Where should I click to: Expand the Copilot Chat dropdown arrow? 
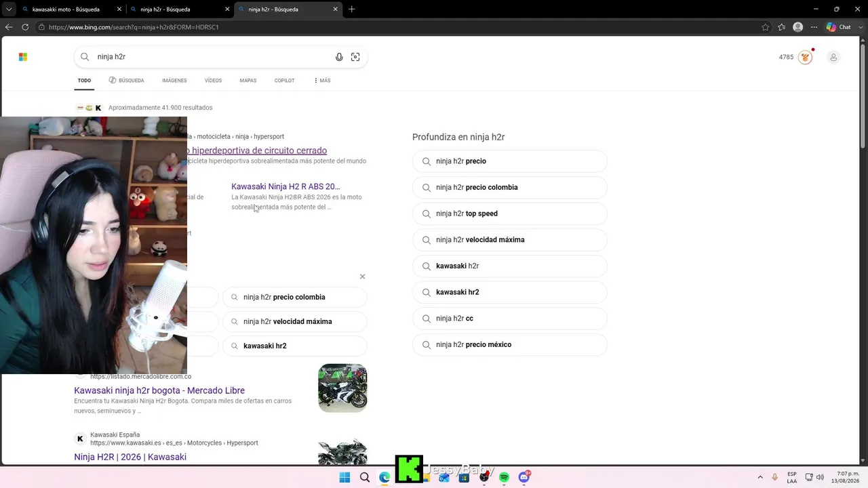[x=860, y=27]
